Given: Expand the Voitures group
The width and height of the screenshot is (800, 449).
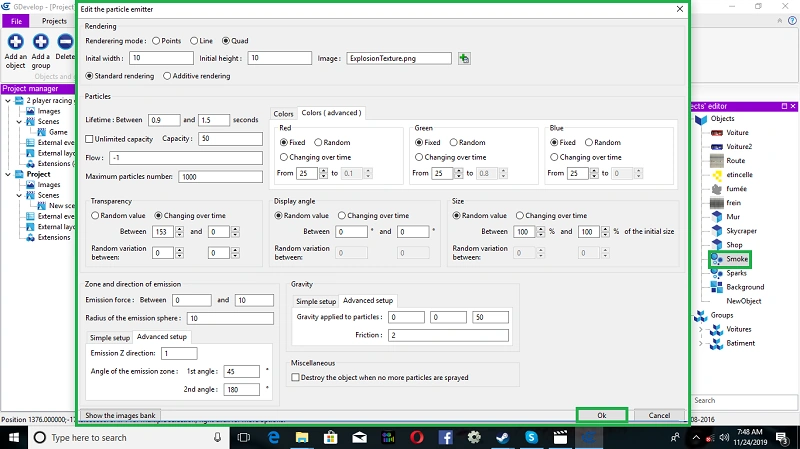Looking at the screenshot, I should tap(701, 330).
